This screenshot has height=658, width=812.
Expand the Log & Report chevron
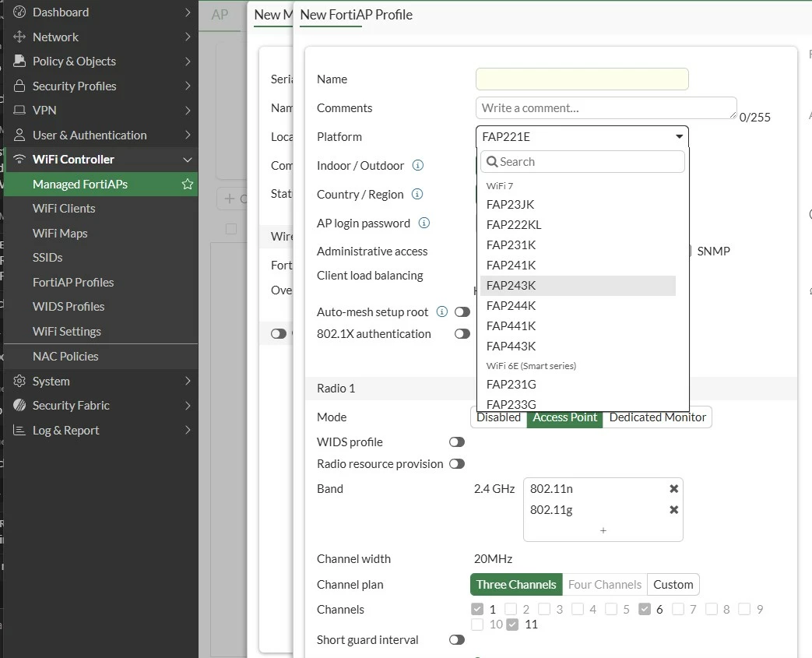pos(188,430)
